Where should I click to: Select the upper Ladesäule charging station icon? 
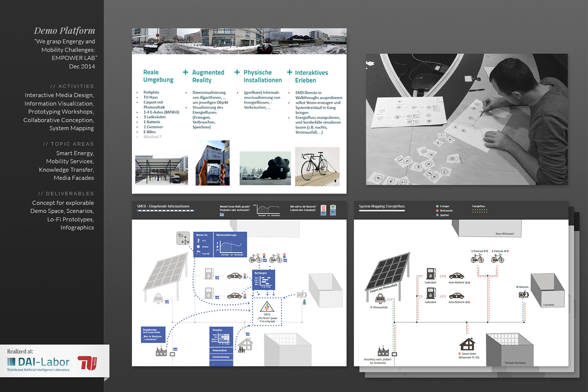[x=431, y=273]
